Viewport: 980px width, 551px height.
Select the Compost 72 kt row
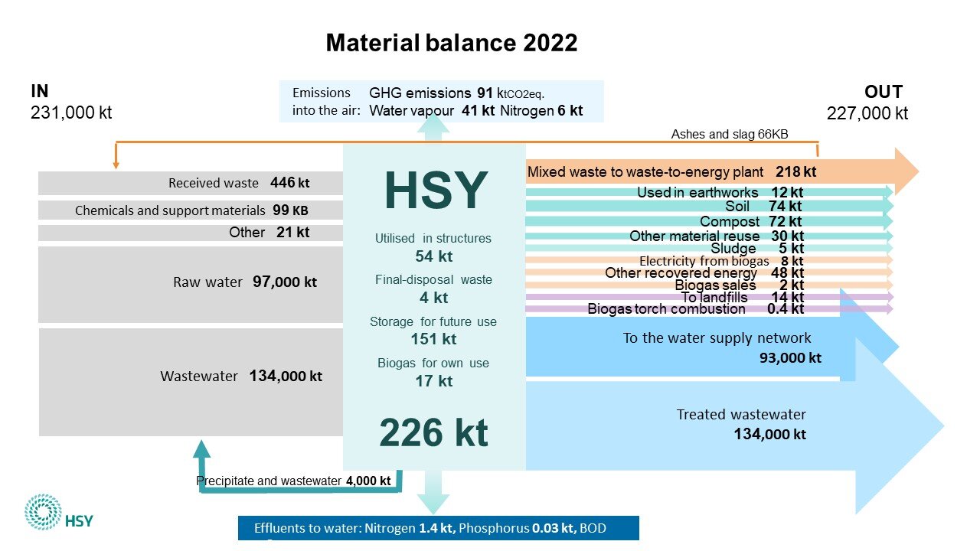709,222
